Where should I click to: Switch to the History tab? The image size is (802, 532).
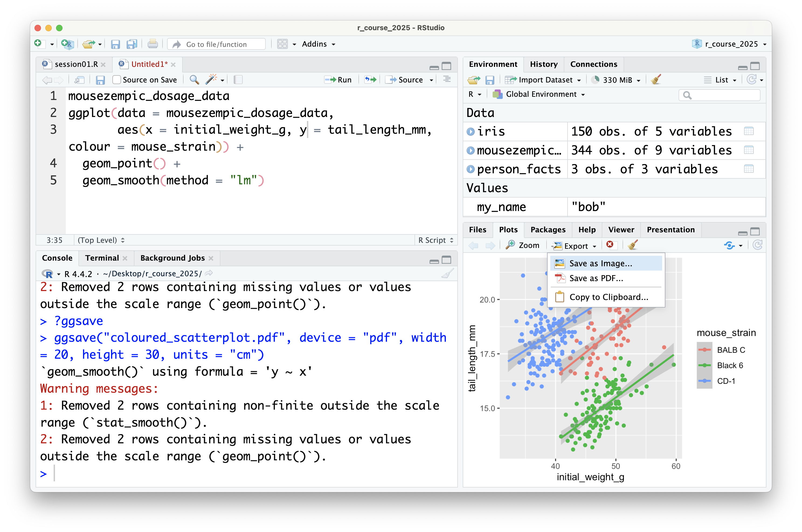(x=544, y=64)
